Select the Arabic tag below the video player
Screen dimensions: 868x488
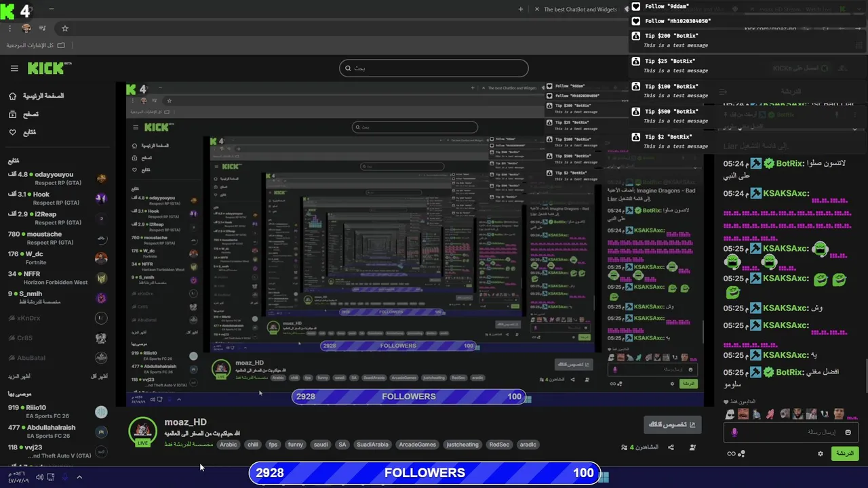click(x=229, y=445)
